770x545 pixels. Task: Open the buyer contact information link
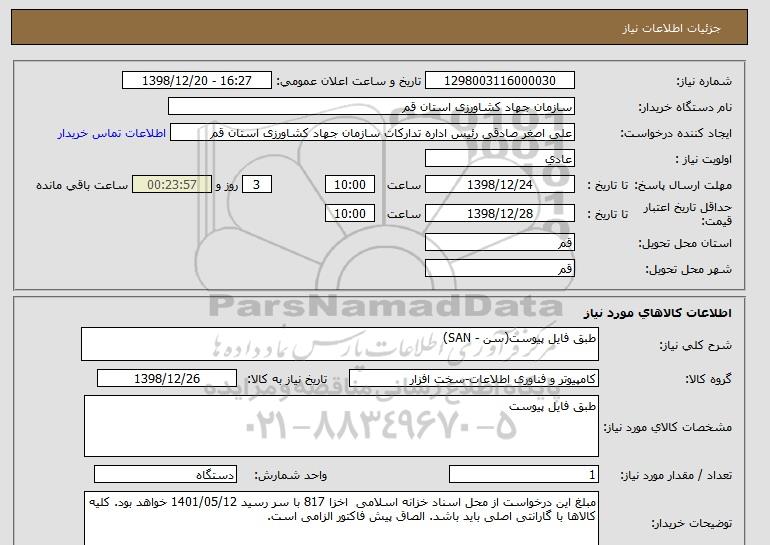tap(112, 134)
